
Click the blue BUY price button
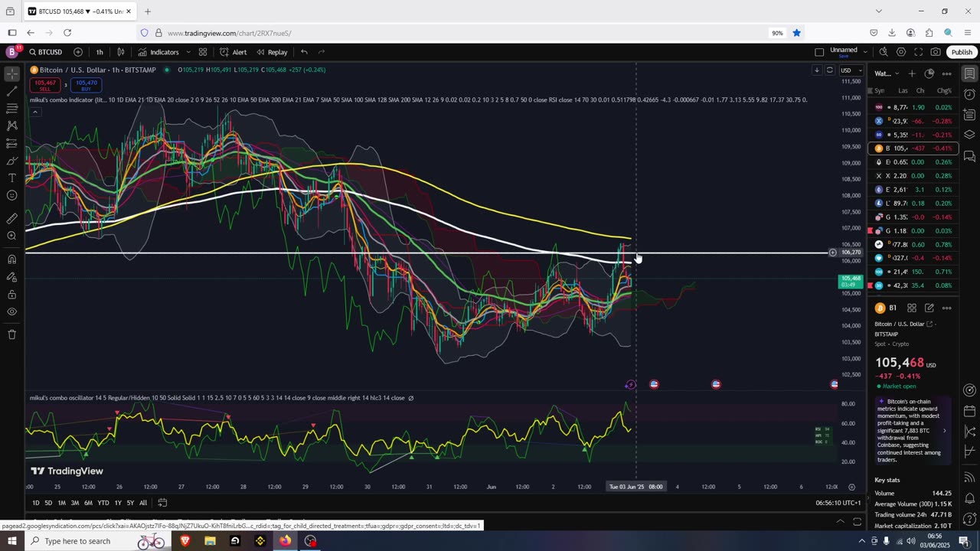[86, 85]
